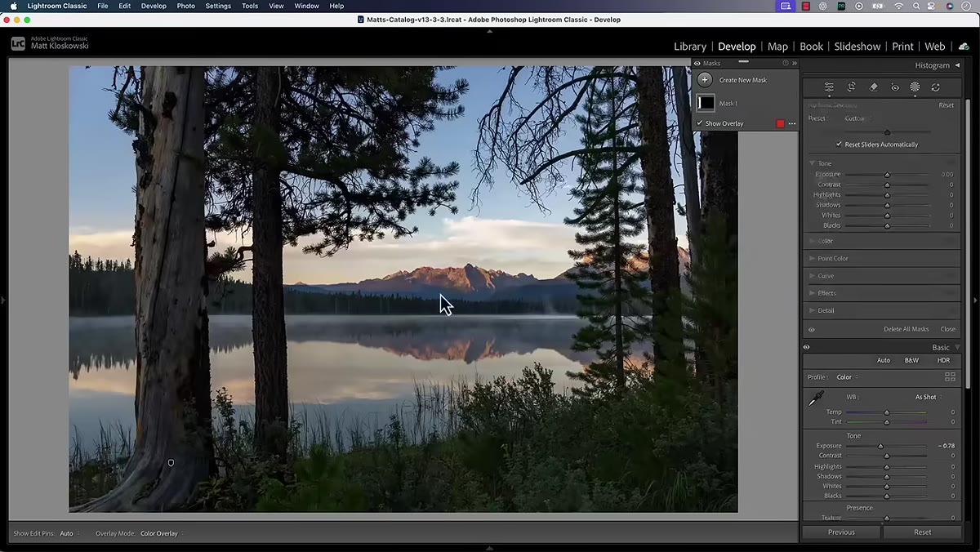Click the play-circle icon in menu bar
The width and height of the screenshot is (980, 552).
[x=859, y=6]
